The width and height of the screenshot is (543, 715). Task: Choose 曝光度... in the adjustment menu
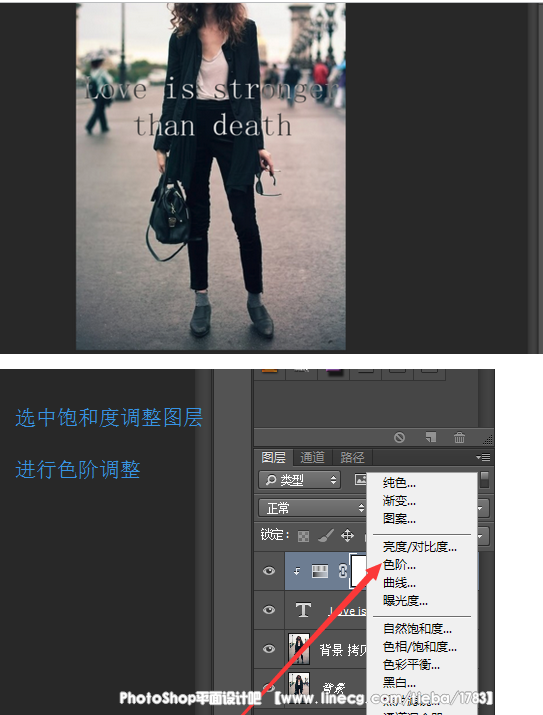(405, 601)
